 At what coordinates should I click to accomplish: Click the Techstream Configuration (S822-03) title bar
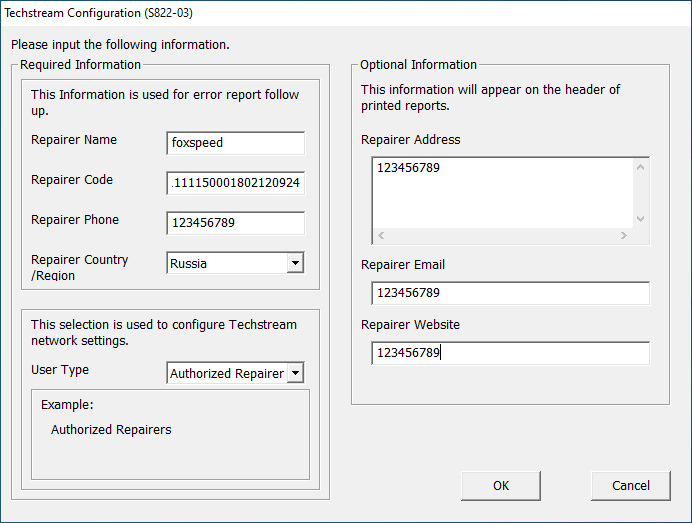346,13
